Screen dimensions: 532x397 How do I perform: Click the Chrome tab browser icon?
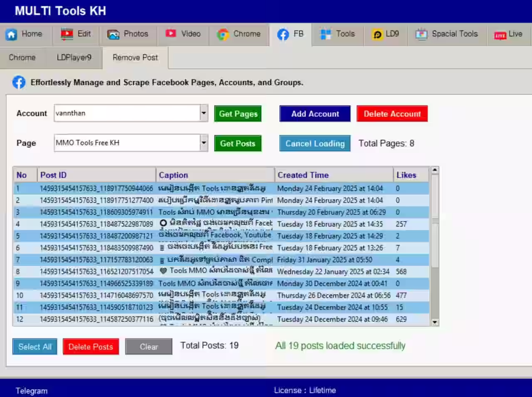[x=223, y=35]
